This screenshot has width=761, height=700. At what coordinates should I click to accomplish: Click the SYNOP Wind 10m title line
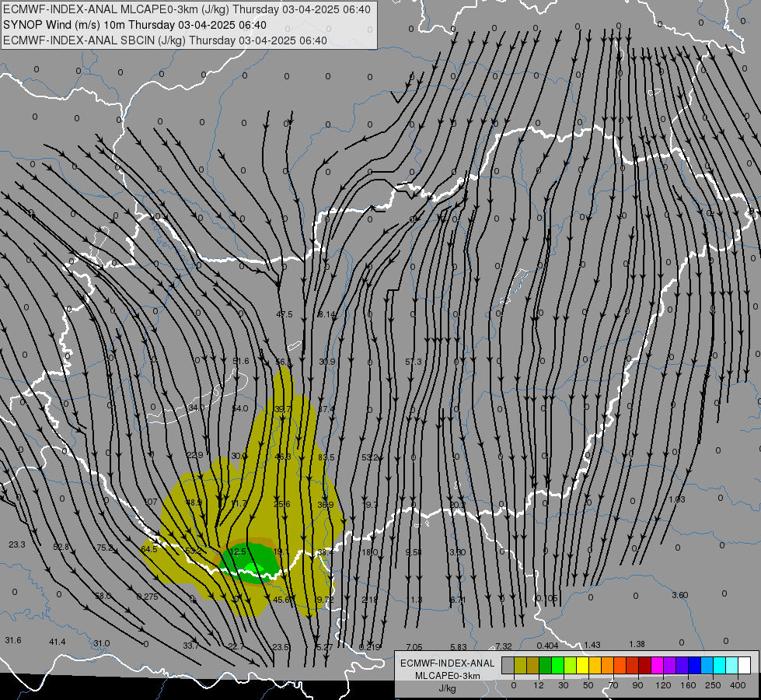coord(135,25)
